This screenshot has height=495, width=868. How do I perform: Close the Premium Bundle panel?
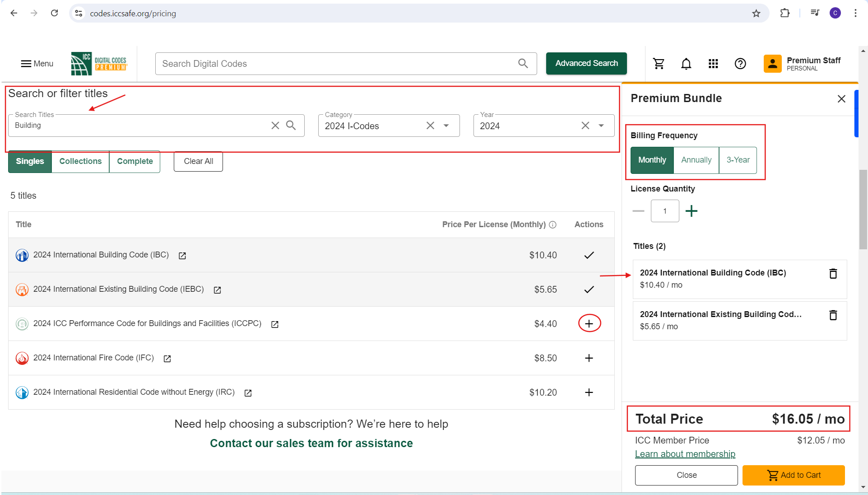coord(841,98)
